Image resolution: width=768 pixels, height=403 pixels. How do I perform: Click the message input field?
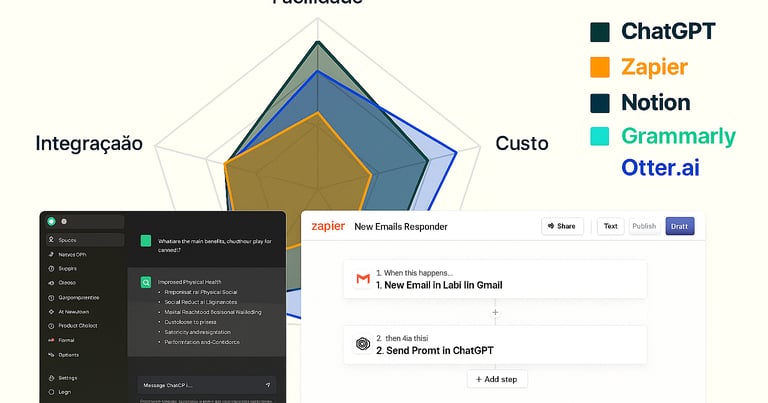pos(207,385)
